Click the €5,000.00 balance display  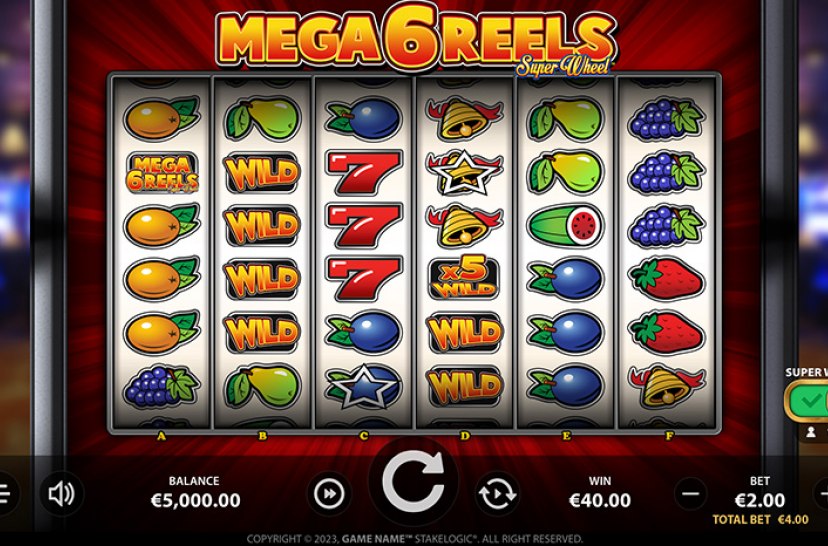195,500
